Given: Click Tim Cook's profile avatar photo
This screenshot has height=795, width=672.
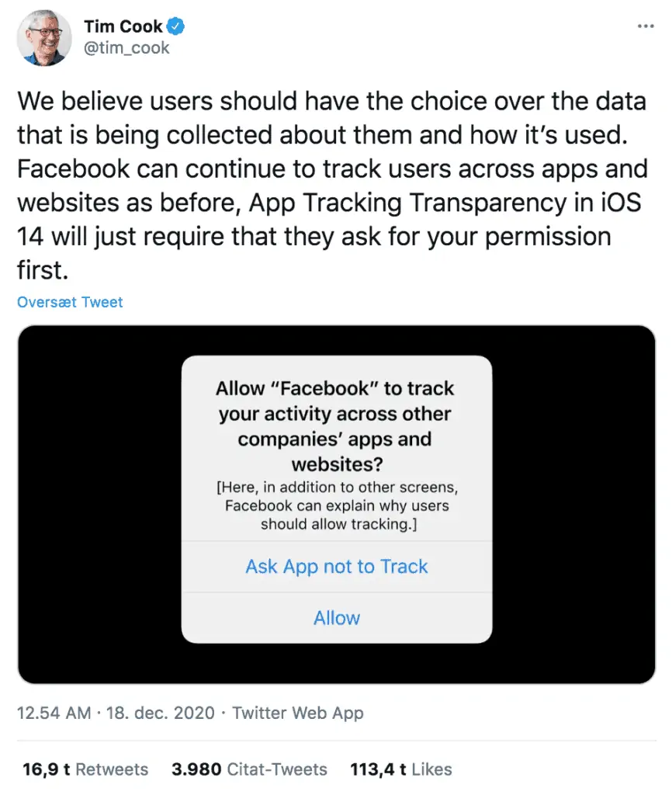Looking at the screenshot, I should [x=43, y=38].
